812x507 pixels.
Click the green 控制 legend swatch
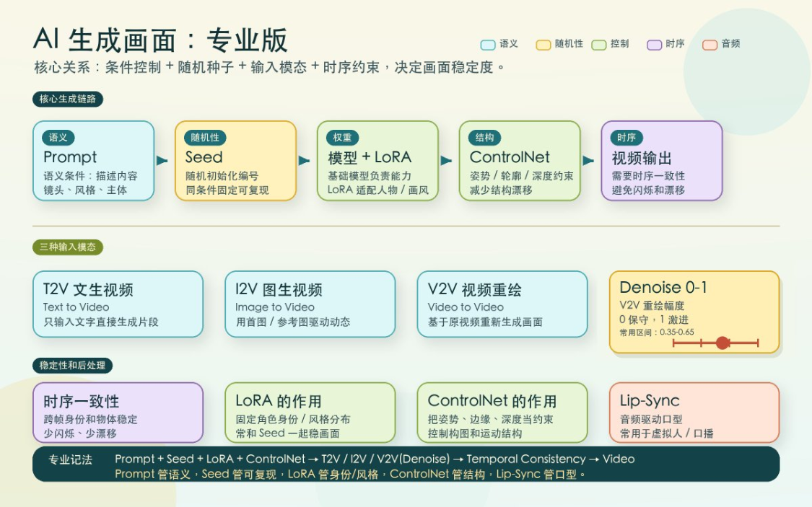598,45
